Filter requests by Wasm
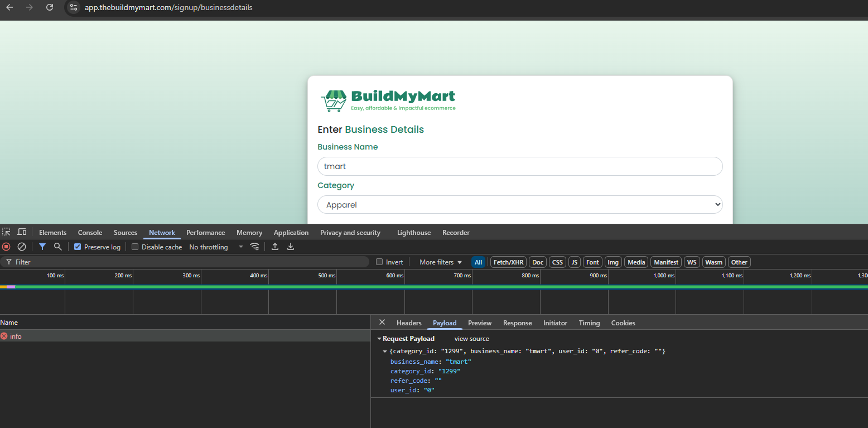Screen dimensions: 868x428 click(x=713, y=262)
